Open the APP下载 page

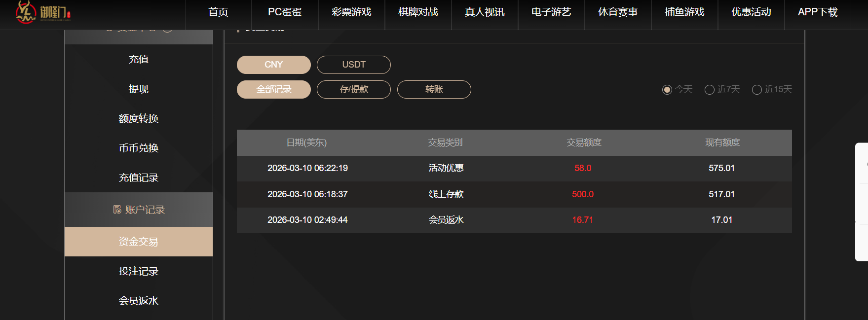click(818, 12)
